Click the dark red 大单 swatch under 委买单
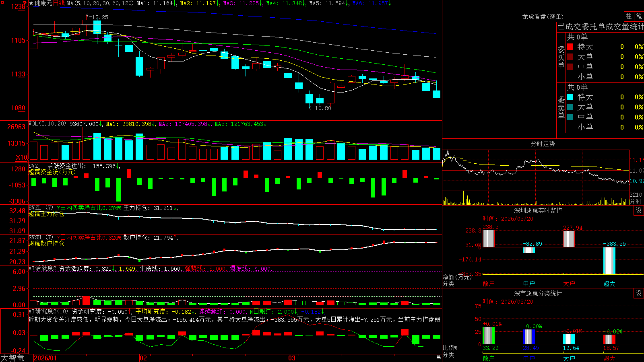 click(x=570, y=57)
